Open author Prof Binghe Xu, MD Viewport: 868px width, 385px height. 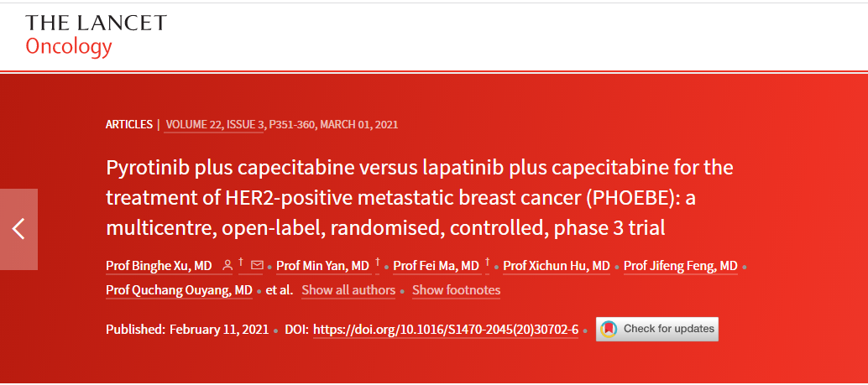[159, 266]
